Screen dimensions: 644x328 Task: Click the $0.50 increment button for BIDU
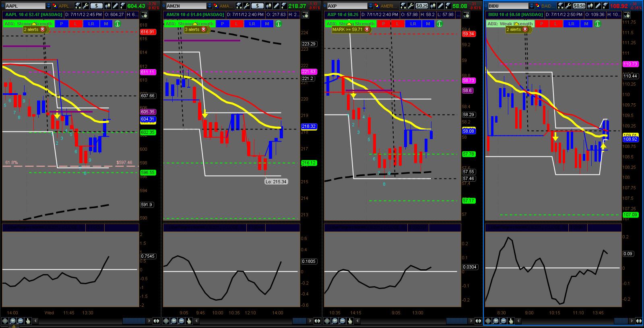(578, 6)
